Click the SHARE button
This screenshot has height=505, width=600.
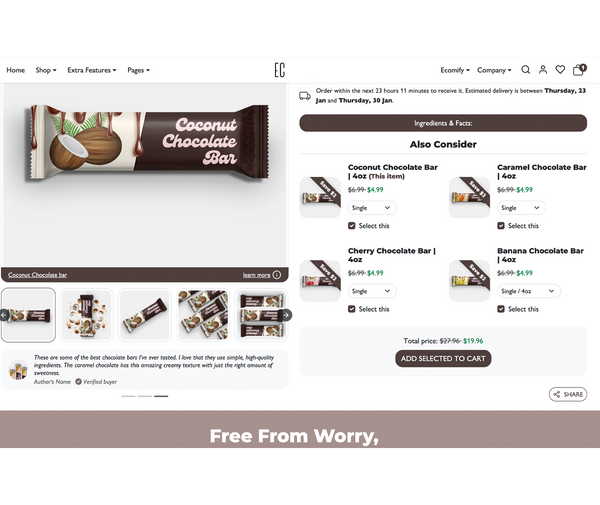coord(568,394)
